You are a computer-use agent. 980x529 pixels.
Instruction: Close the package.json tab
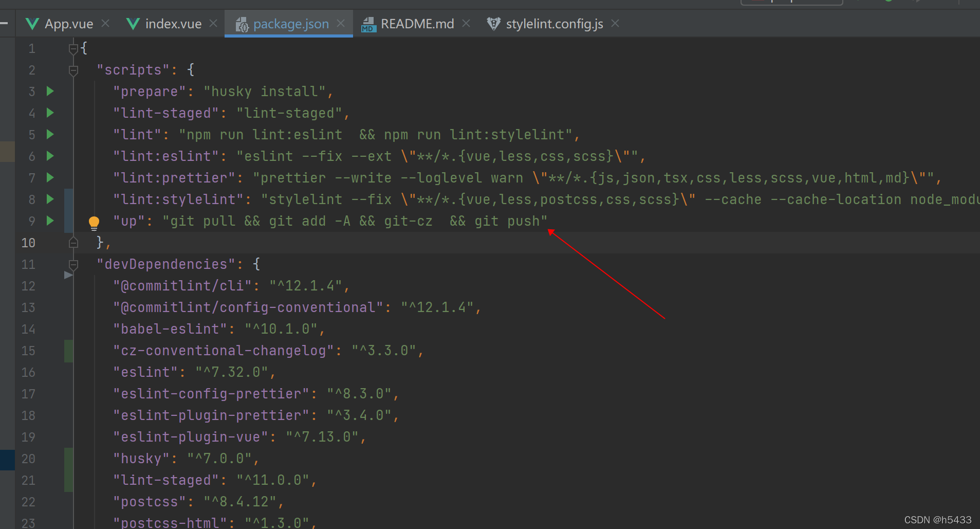(341, 24)
